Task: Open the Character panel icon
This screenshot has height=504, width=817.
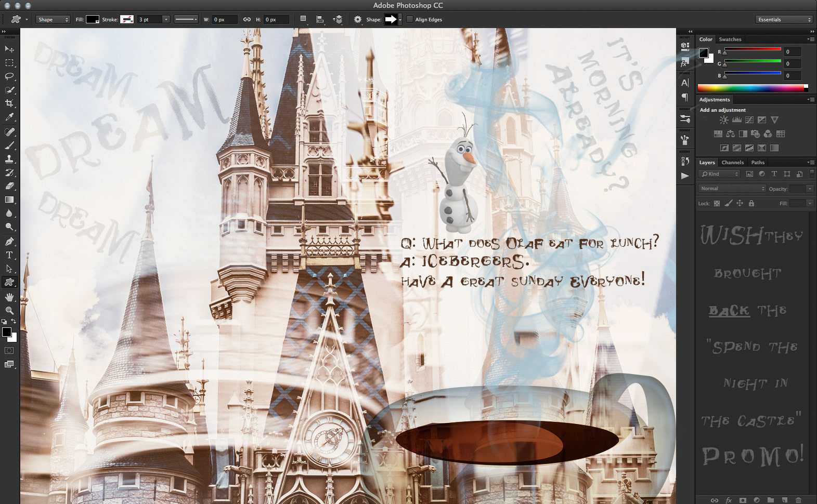Action: [x=685, y=83]
